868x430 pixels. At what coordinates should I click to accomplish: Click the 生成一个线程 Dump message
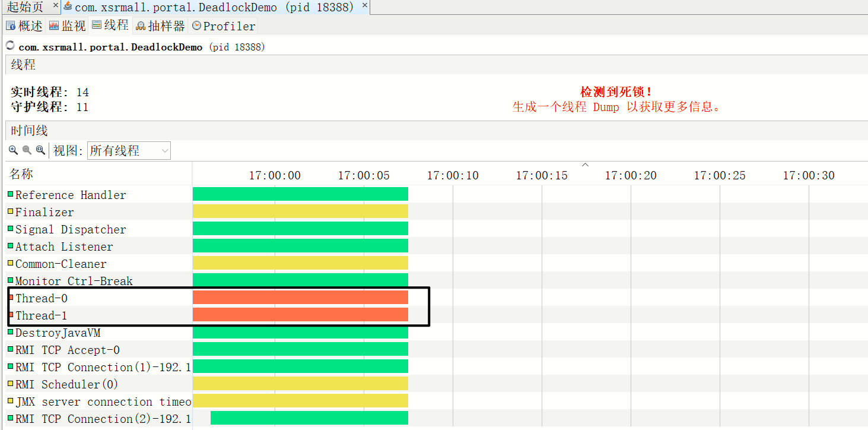[x=616, y=107]
